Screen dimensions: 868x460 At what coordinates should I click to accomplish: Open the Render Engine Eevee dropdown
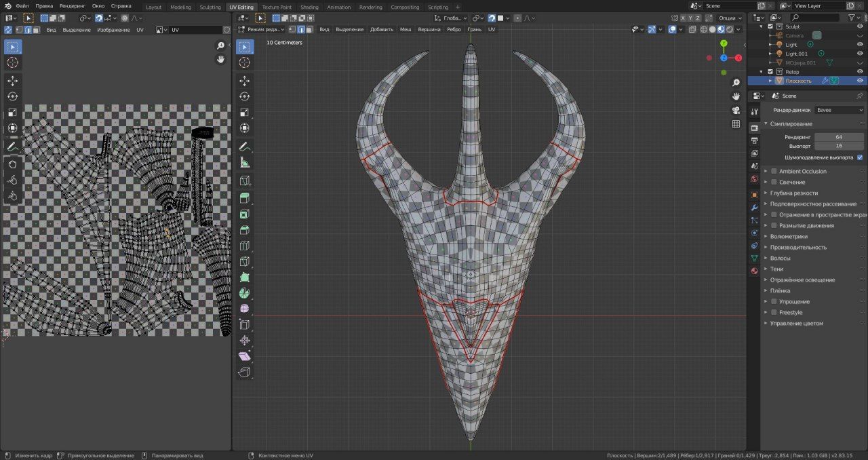click(x=840, y=110)
